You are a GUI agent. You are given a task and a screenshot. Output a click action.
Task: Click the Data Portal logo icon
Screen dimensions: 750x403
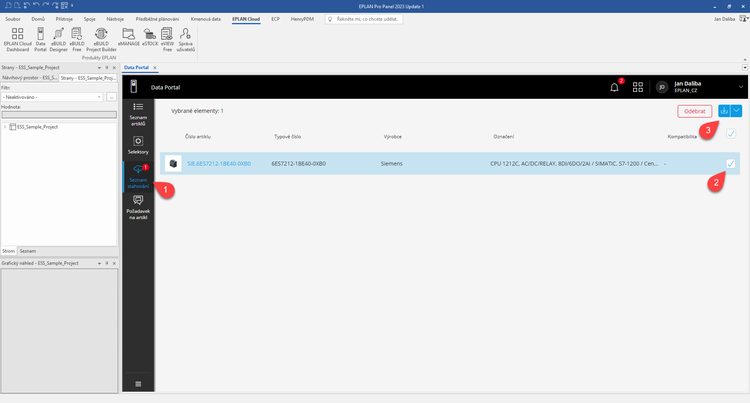point(133,87)
